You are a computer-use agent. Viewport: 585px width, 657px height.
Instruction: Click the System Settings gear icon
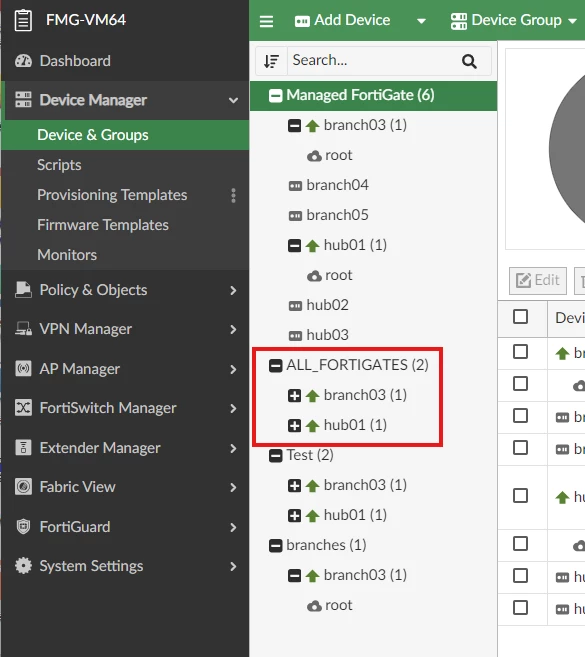tap(23, 566)
